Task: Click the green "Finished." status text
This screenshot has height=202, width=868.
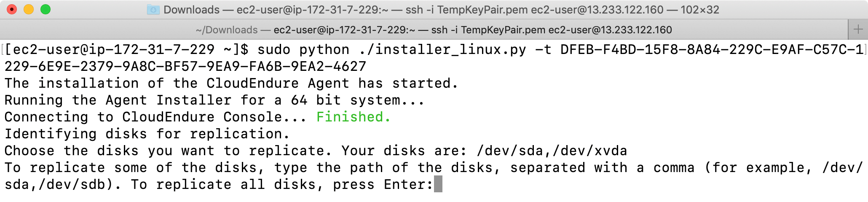Action: pyautogui.click(x=354, y=117)
